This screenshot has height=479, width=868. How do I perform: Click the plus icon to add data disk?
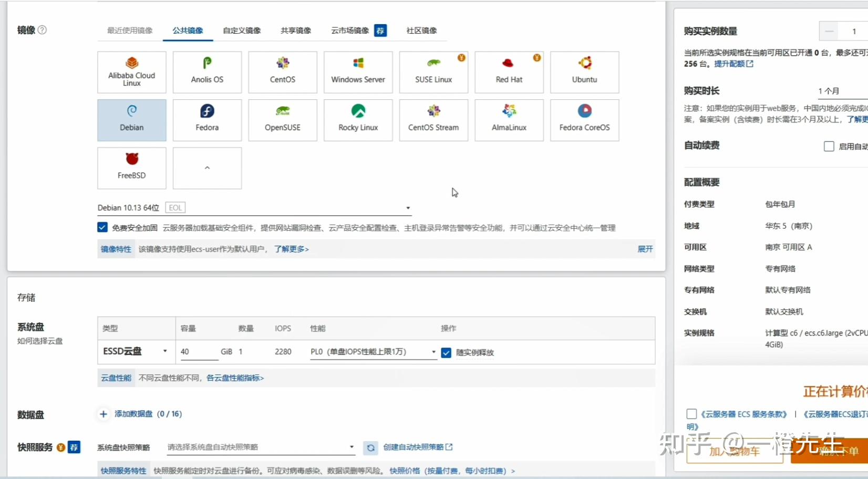coord(104,414)
